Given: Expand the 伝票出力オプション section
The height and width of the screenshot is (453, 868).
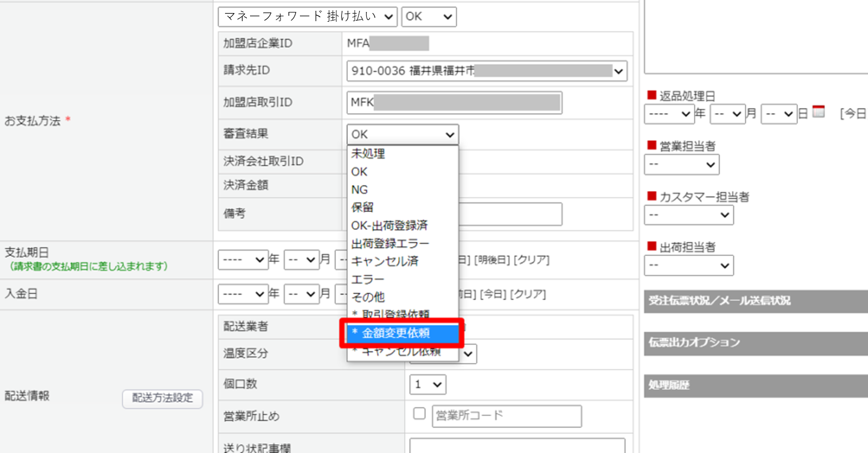Looking at the screenshot, I should click(x=756, y=343).
